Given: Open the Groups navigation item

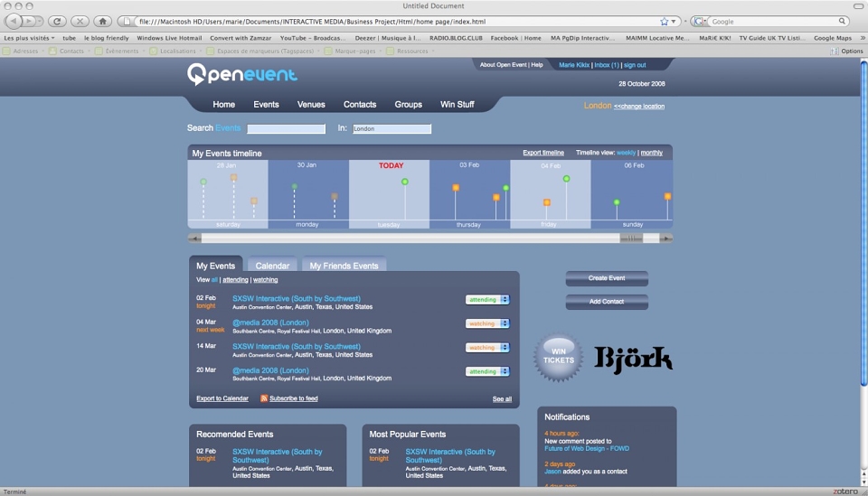Looking at the screenshot, I should click(409, 105).
